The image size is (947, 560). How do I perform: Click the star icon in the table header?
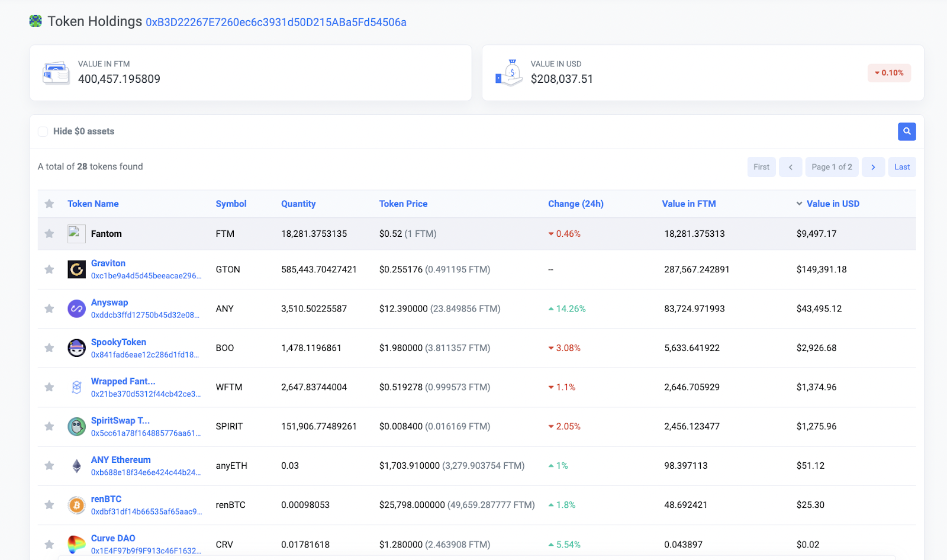pos(49,204)
